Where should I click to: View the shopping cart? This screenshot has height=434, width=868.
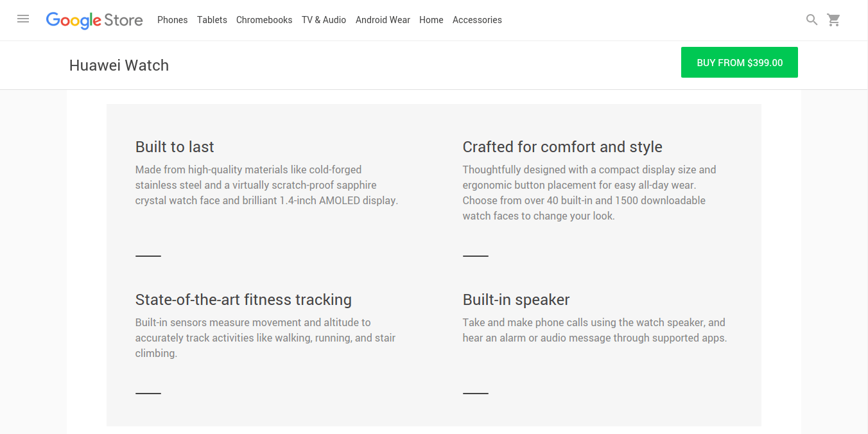tap(834, 20)
